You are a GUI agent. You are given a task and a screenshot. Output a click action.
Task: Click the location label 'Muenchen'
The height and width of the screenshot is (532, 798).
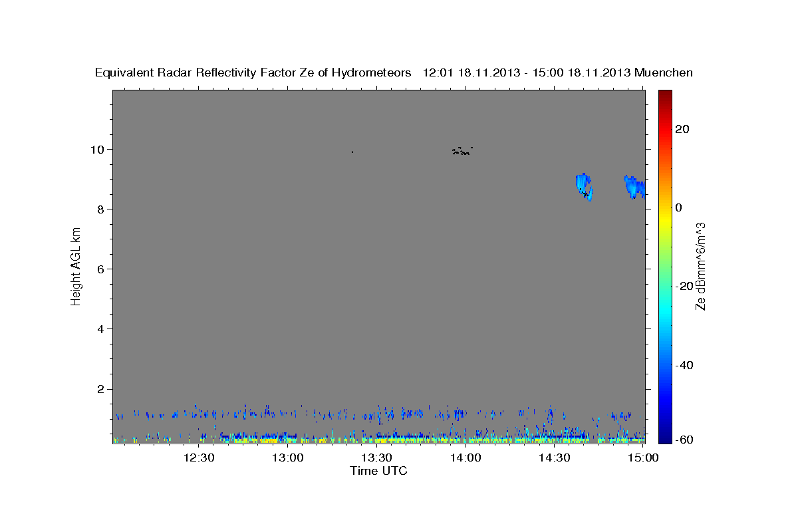point(664,72)
